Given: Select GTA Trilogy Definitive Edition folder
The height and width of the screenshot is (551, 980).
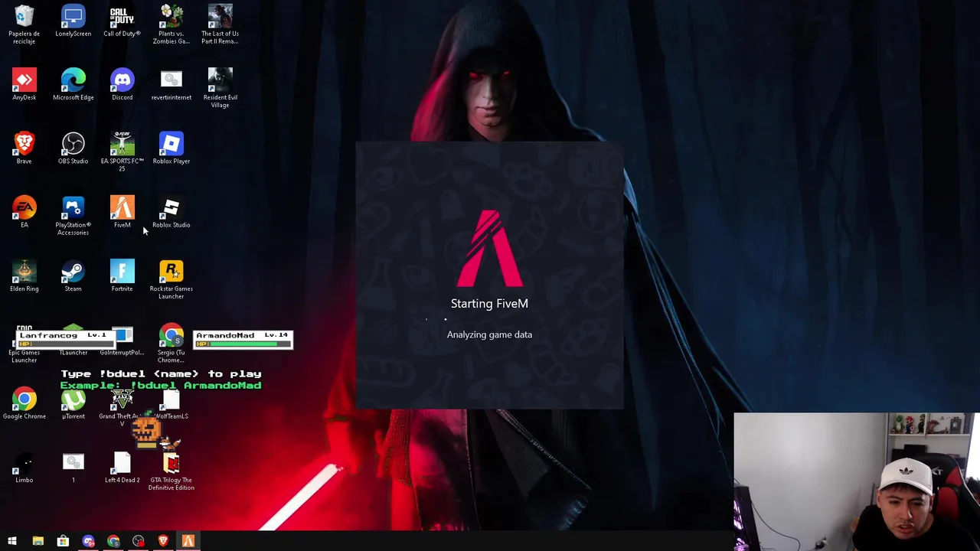Looking at the screenshot, I should (x=171, y=471).
